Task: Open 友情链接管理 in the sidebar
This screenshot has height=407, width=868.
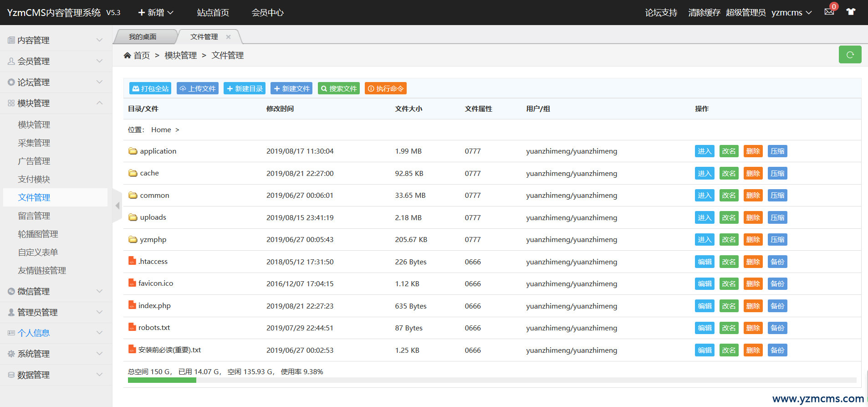Action: click(x=42, y=270)
